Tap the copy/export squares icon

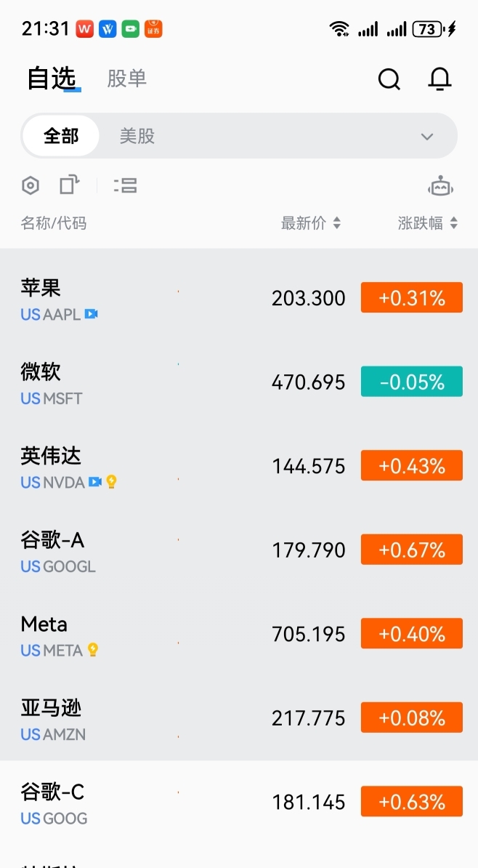(69, 185)
